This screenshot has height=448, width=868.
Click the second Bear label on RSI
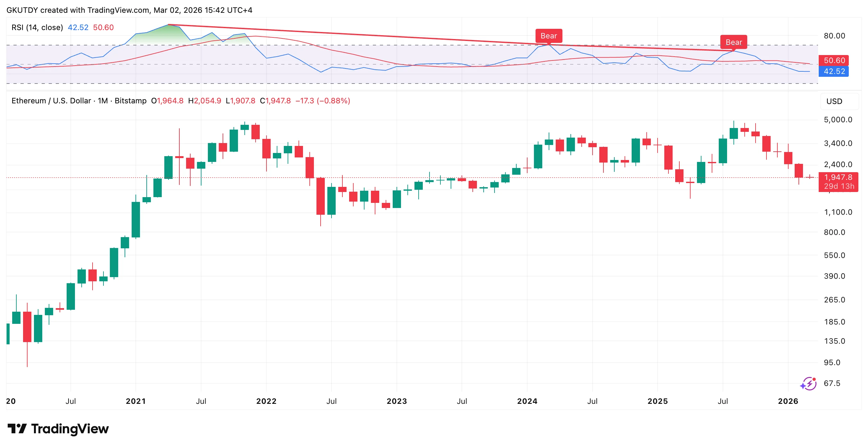(733, 42)
